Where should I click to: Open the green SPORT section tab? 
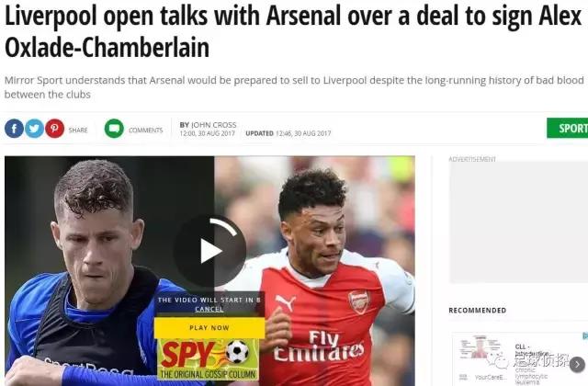[568, 128]
